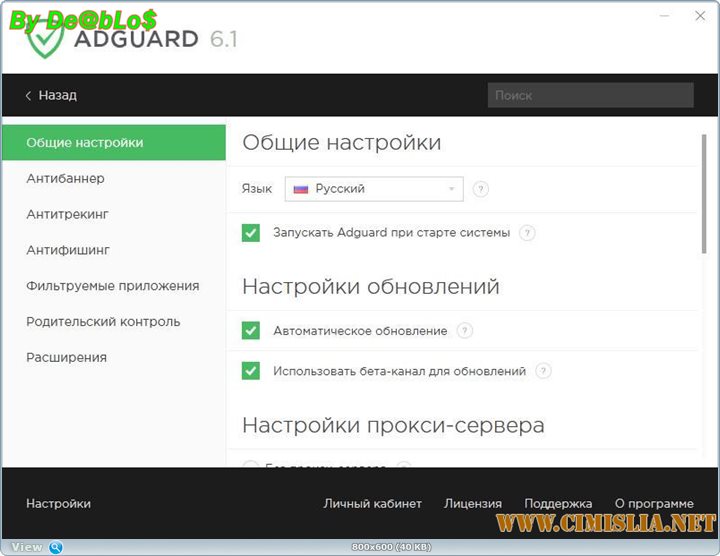Viewport: 720px width, 556px height.
Task: Click the View label in status bar
Action: (x=27, y=547)
